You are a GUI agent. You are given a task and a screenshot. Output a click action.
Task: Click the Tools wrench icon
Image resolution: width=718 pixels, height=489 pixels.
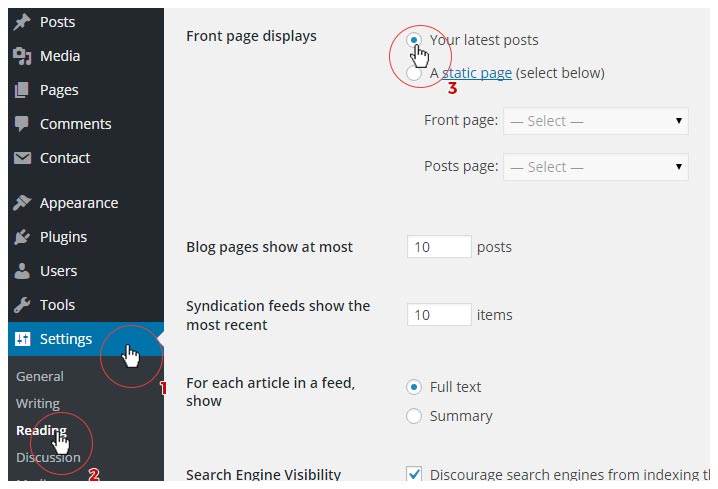pyautogui.click(x=22, y=305)
